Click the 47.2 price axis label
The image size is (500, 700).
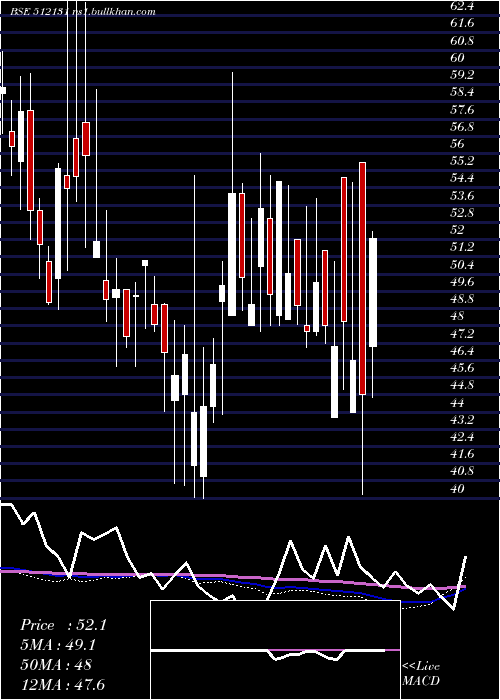coord(462,333)
